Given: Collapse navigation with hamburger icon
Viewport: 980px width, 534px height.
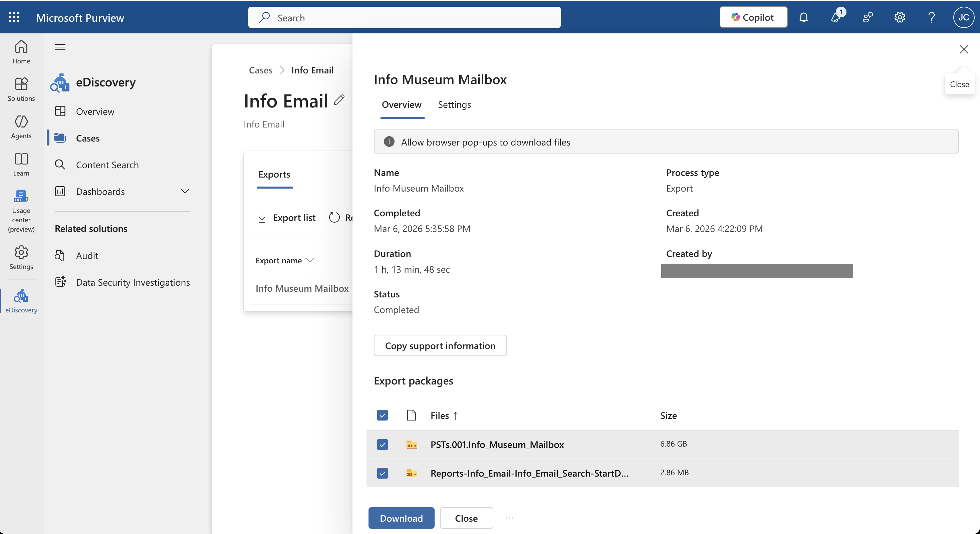Looking at the screenshot, I should (60, 47).
